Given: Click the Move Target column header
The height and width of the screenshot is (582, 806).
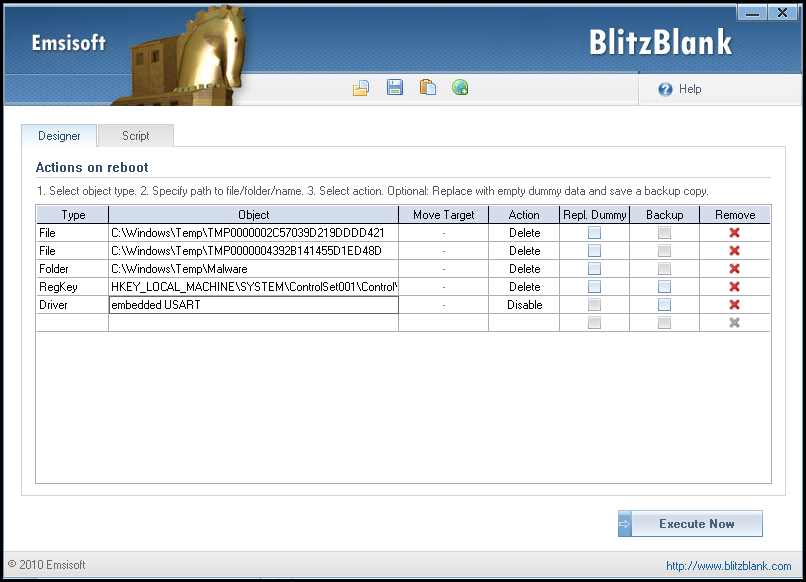Looking at the screenshot, I should coord(444,214).
